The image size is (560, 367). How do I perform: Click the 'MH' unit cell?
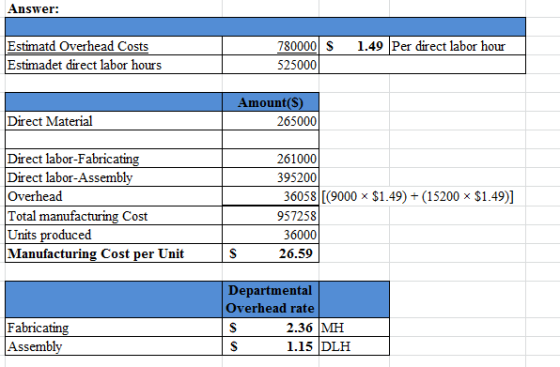(x=354, y=327)
